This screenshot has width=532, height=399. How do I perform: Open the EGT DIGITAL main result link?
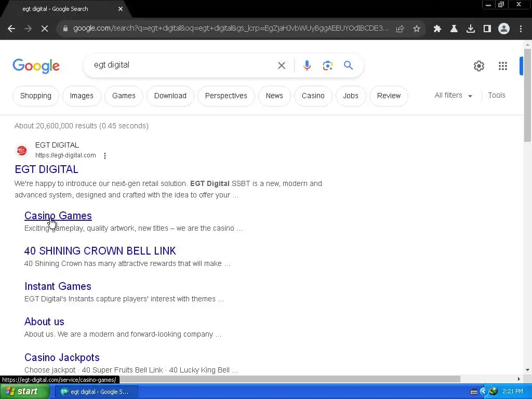click(x=46, y=169)
